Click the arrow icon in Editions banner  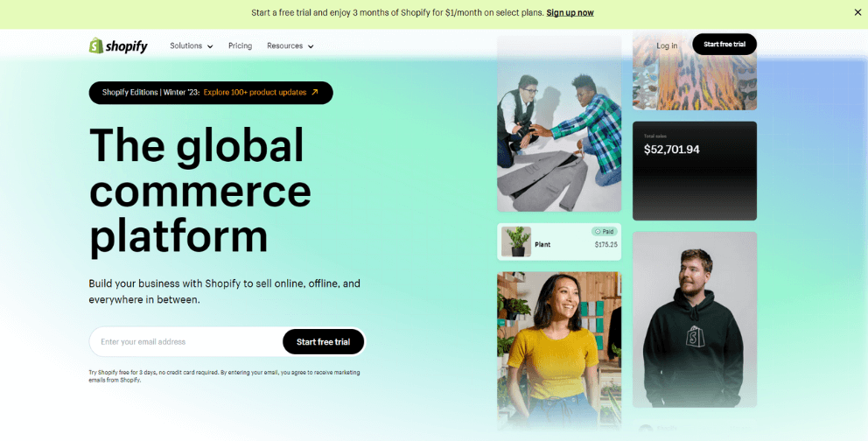(x=314, y=93)
